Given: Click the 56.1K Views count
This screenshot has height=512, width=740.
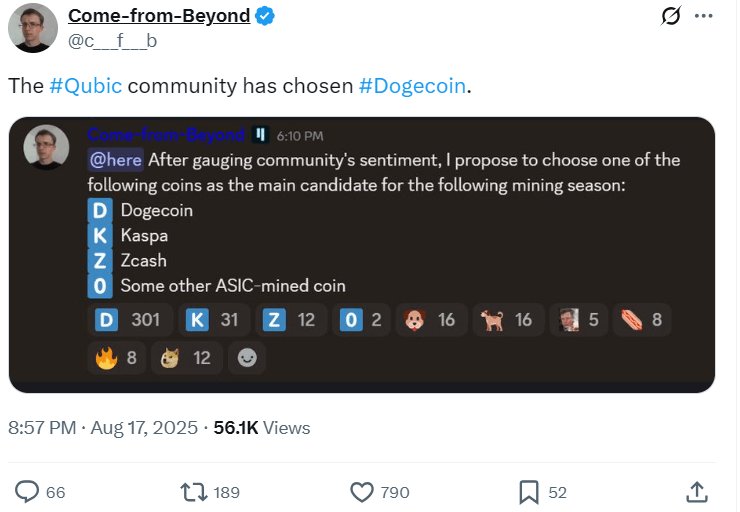Looking at the screenshot, I should pos(261,428).
